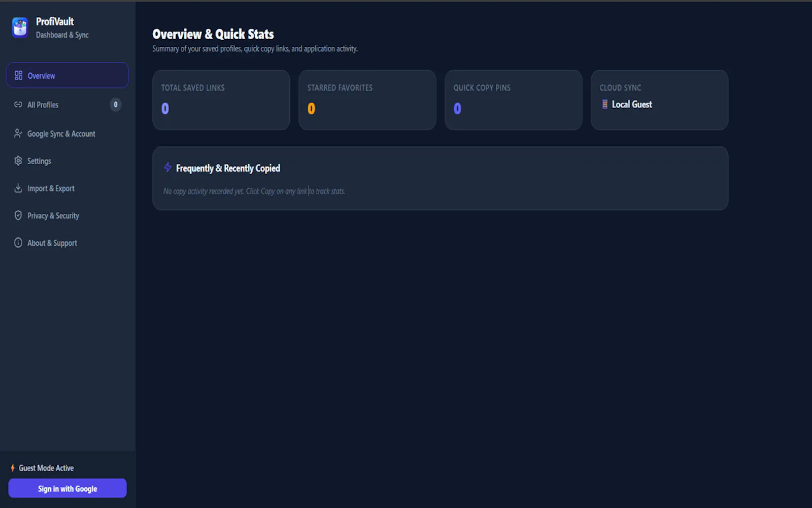
Task: Click the lightning bolt icon beside Frequently & Recently Copied
Action: click(x=167, y=167)
